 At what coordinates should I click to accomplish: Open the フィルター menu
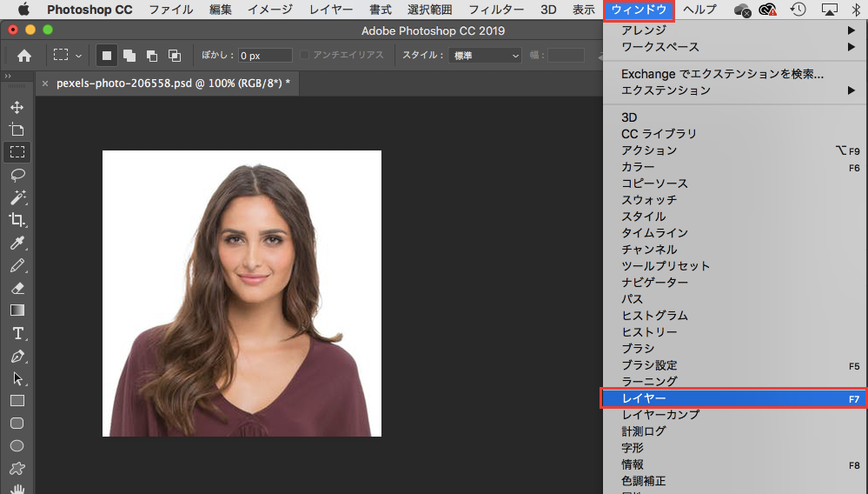pyautogui.click(x=496, y=10)
